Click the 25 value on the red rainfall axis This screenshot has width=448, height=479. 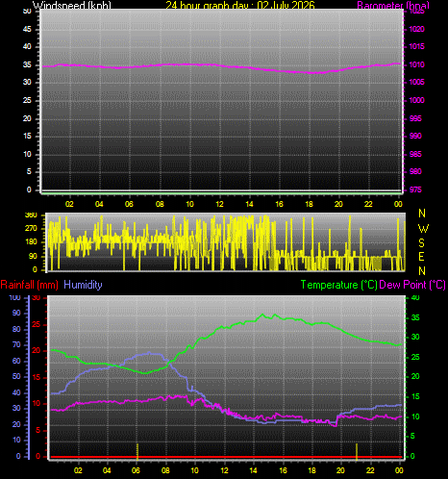click(x=37, y=325)
